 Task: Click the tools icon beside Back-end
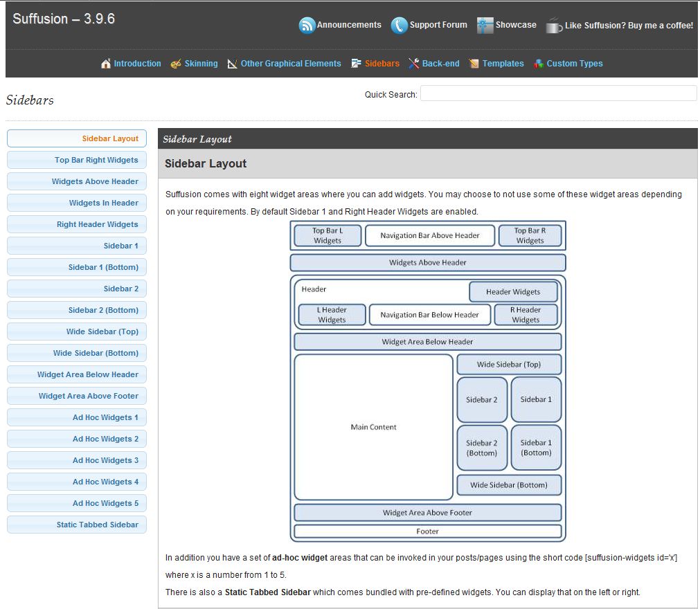[414, 64]
